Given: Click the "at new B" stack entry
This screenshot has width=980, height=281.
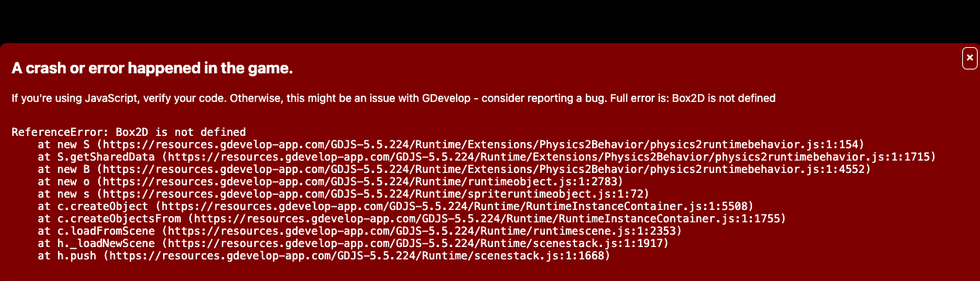Looking at the screenshot, I should coord(454,169).
